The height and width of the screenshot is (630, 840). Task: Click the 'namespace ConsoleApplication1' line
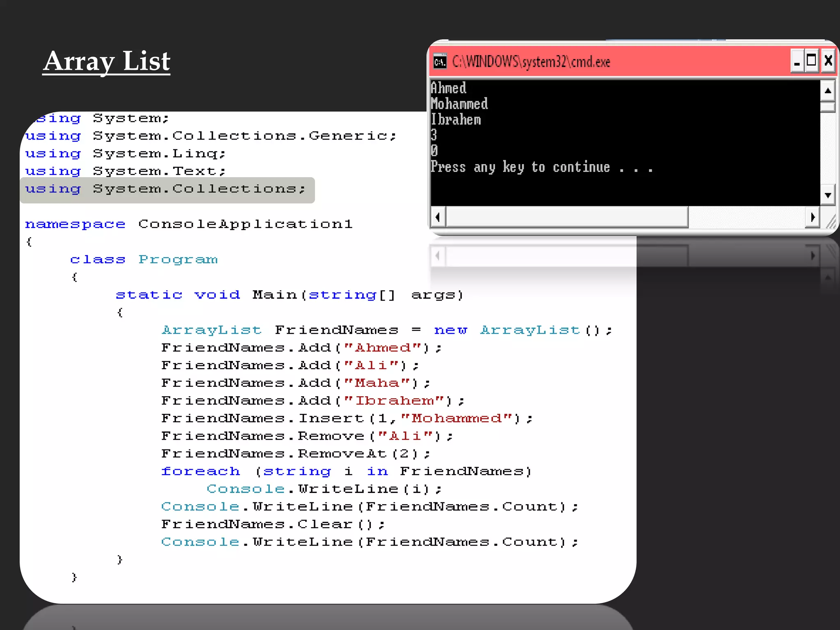click(189, 224)
